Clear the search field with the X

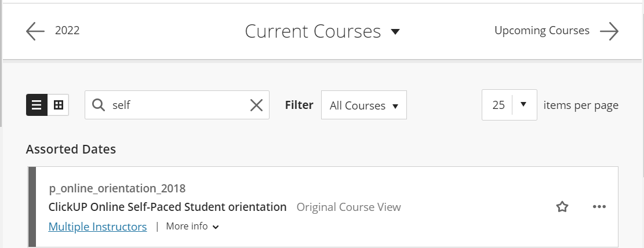tap(256, 105)
